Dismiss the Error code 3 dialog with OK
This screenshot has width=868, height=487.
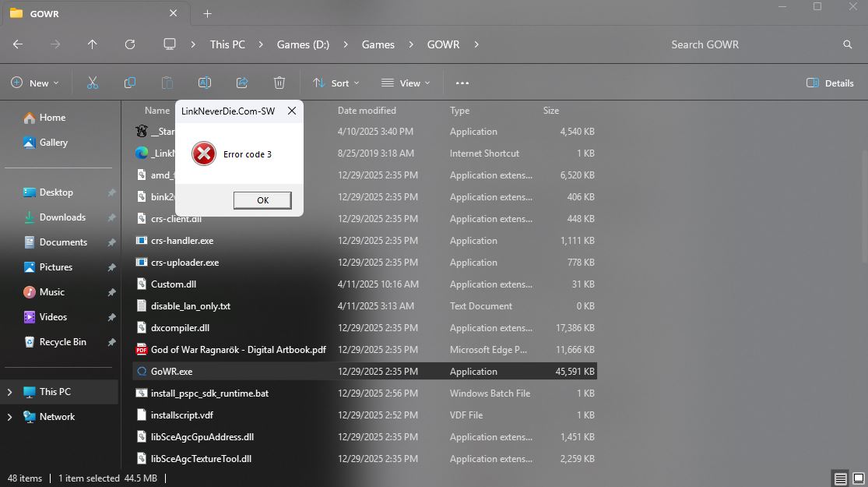[262, 200]
